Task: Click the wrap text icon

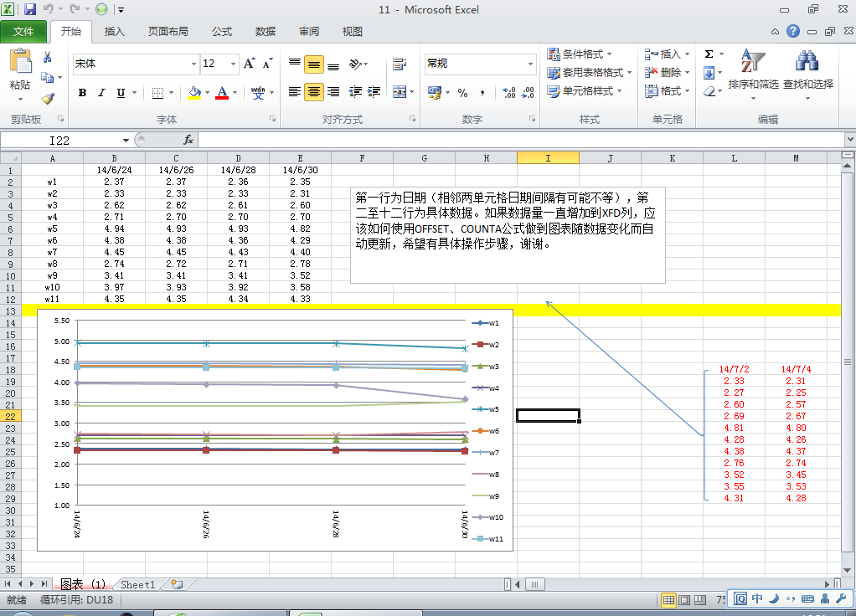Action: (x=400, y=64)
